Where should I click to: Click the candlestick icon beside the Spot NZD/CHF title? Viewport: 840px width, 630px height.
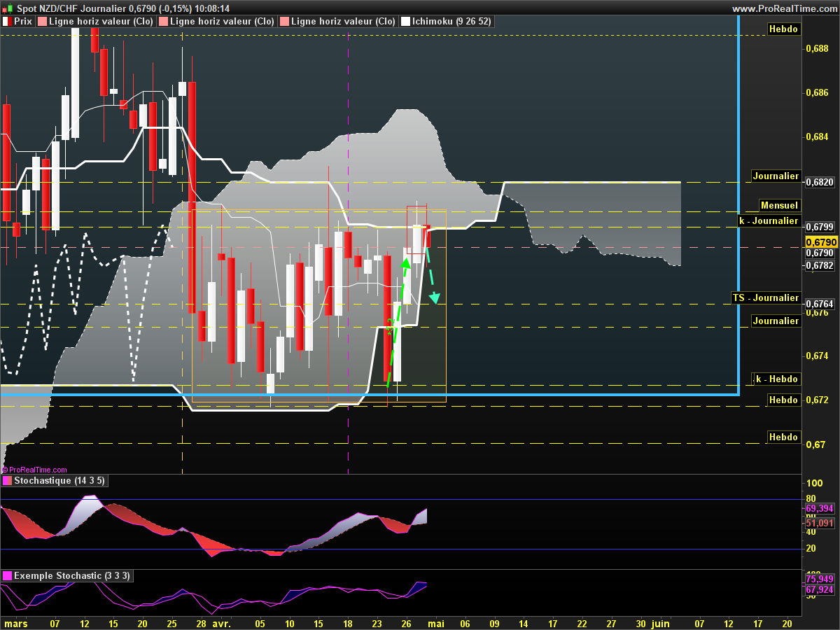[8, 8]
